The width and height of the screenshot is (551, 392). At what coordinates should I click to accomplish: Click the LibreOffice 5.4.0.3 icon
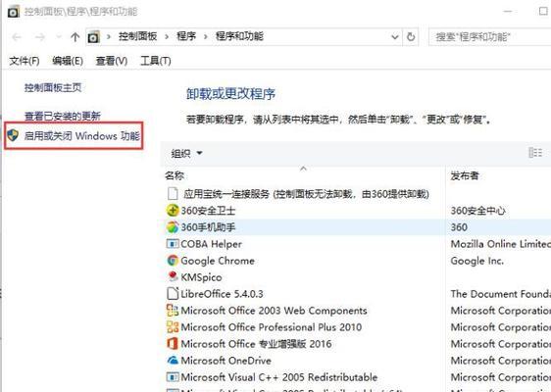[173, 294]
